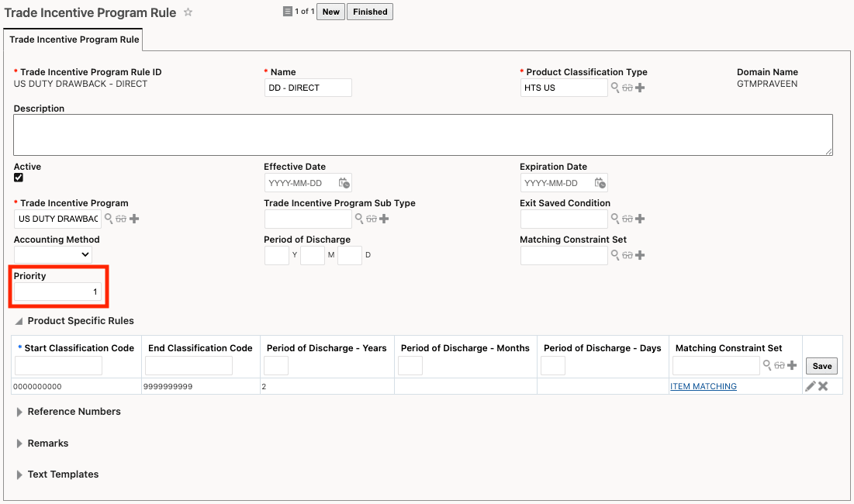Select the Trade Incentive Program Rule tab
854x504 pixels.
[74, 40]
